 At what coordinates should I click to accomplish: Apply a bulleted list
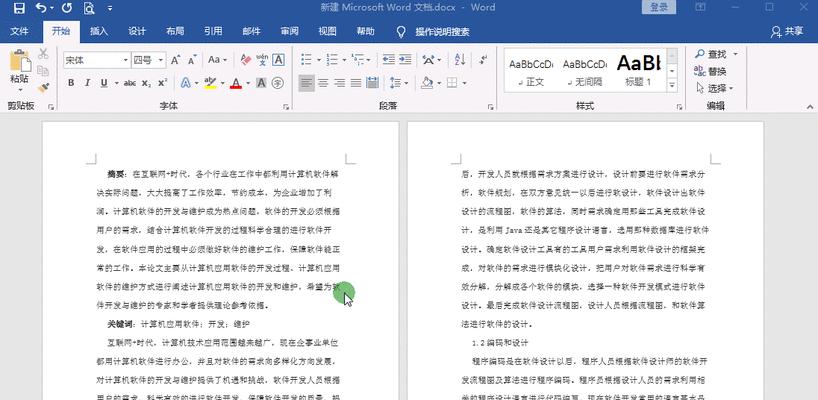(307, 60)
